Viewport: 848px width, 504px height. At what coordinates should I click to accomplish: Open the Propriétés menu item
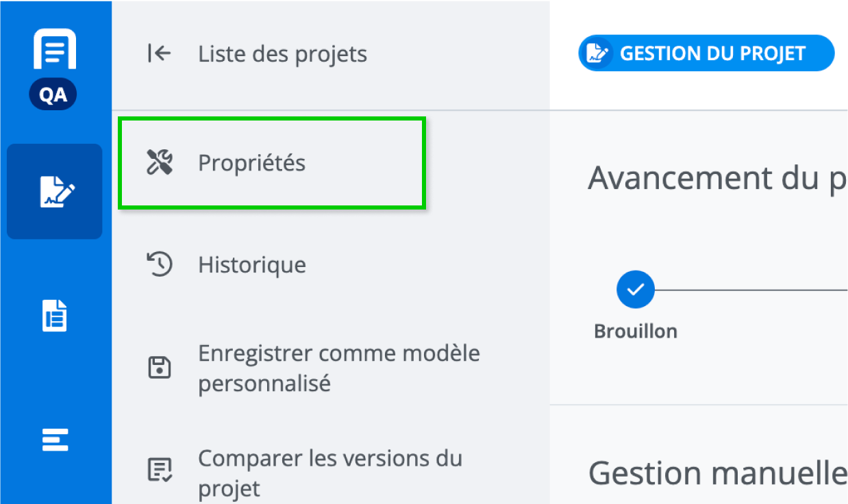[x=251, y=163]
